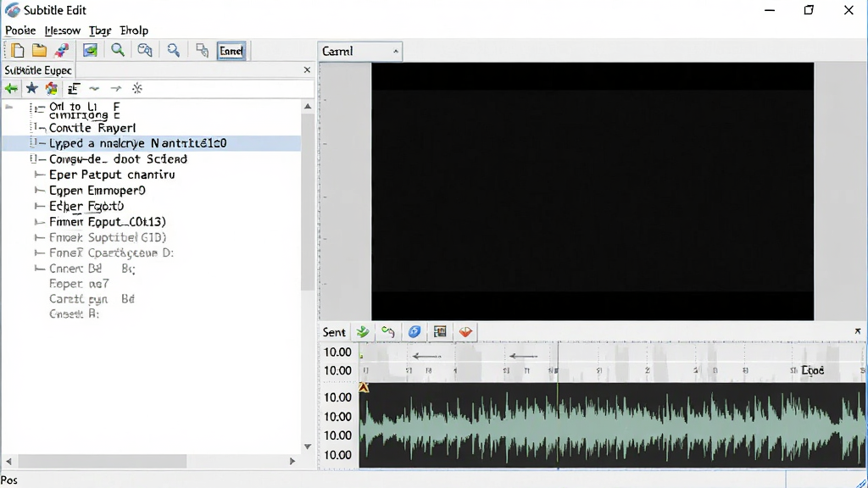
Task: Click the green picture toolbar icon
Action: pyautogui.click(x=90, y=50)
